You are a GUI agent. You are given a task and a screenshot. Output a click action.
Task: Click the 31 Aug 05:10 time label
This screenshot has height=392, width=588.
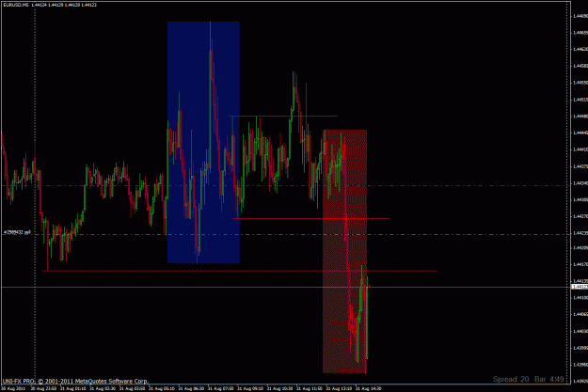[162, 388]
